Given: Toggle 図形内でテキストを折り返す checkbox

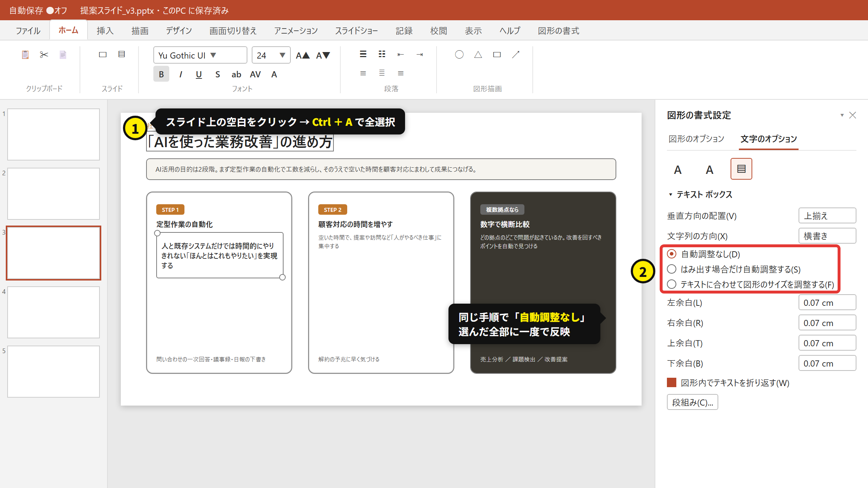Looking at the screenshot, I should (x=672, y=382).
